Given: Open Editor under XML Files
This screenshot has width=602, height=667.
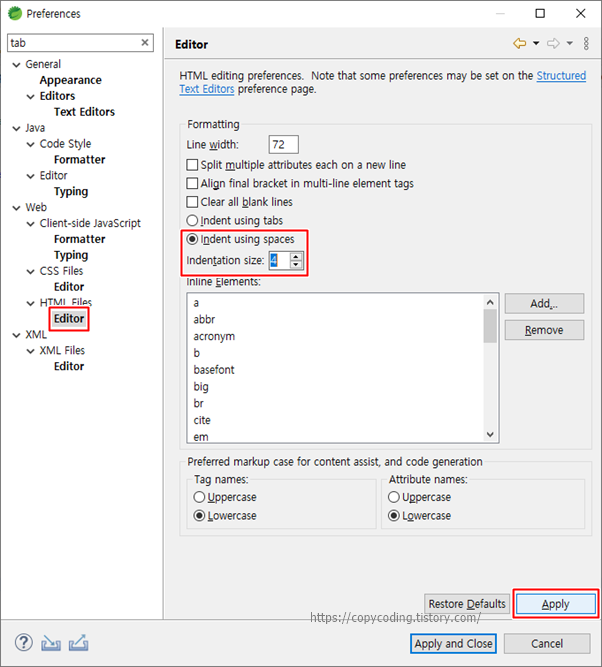Looking at the screenshot, I should point(69,366).
